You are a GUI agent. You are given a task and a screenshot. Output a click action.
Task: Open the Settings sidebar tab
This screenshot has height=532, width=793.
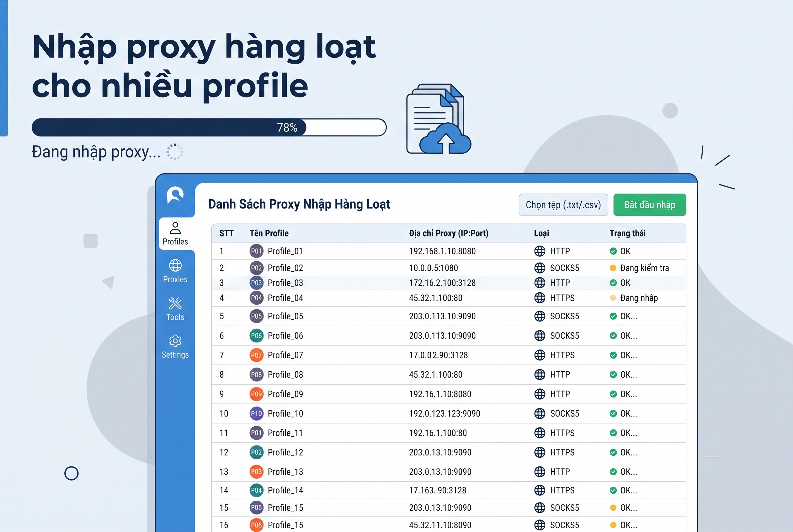coord(175,347)
